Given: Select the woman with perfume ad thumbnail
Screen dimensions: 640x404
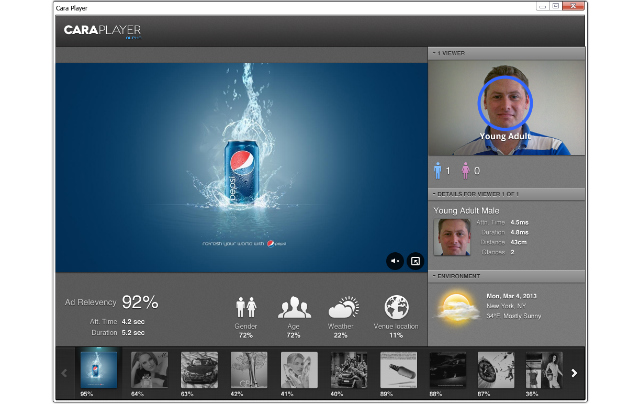Looking at the screenshot, I should pos(149,370).
